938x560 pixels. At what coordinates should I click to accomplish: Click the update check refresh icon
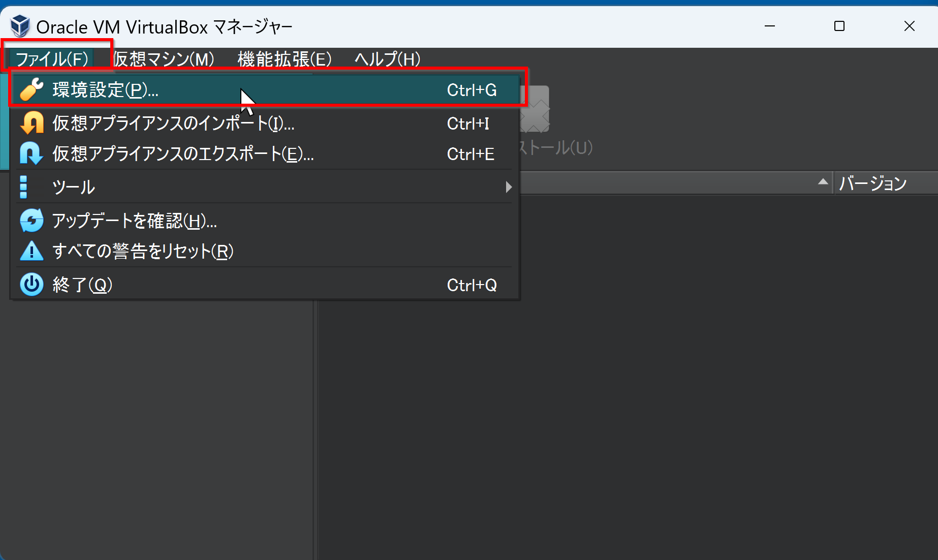32,221
